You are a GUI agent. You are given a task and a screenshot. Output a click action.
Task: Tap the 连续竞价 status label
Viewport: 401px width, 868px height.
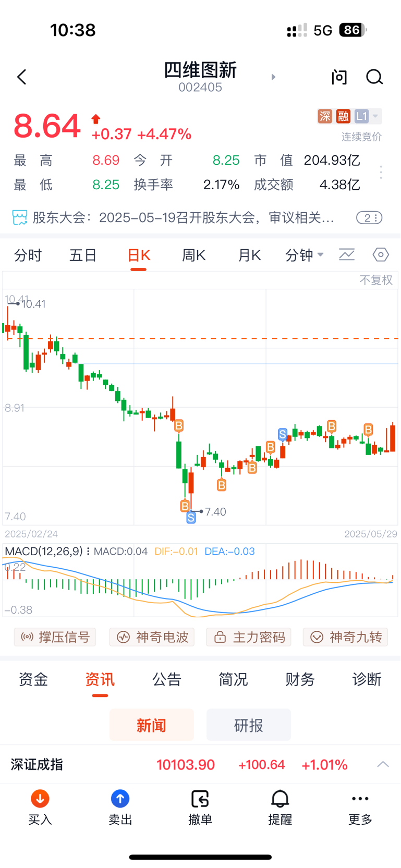(x=362, y=137)
